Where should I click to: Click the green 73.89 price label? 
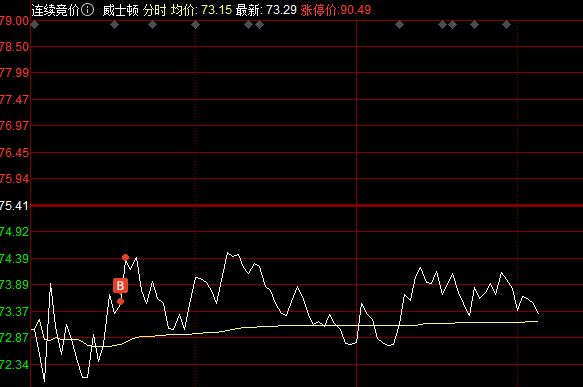coord(14,285)
